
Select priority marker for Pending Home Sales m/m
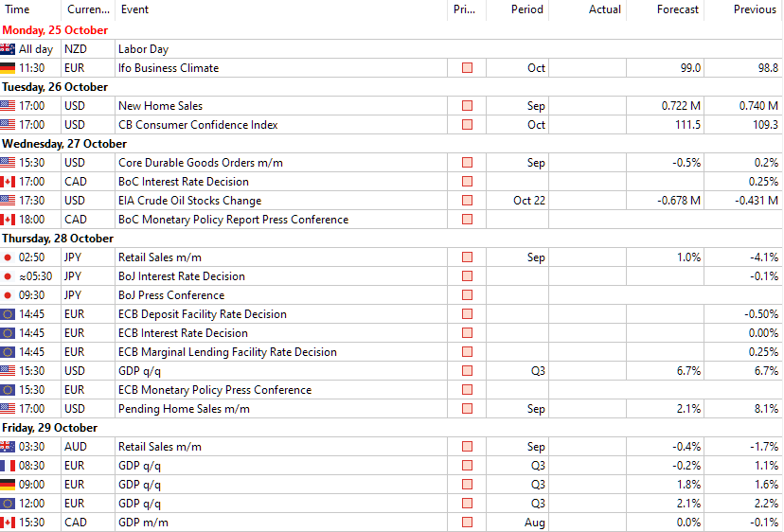[467, 409]
